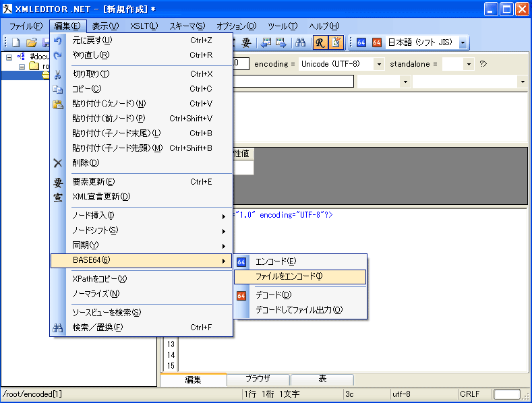Click line number 14 in the source gutter
The width and height of the screenshot is (532, 403).
[x=171, y=355]
